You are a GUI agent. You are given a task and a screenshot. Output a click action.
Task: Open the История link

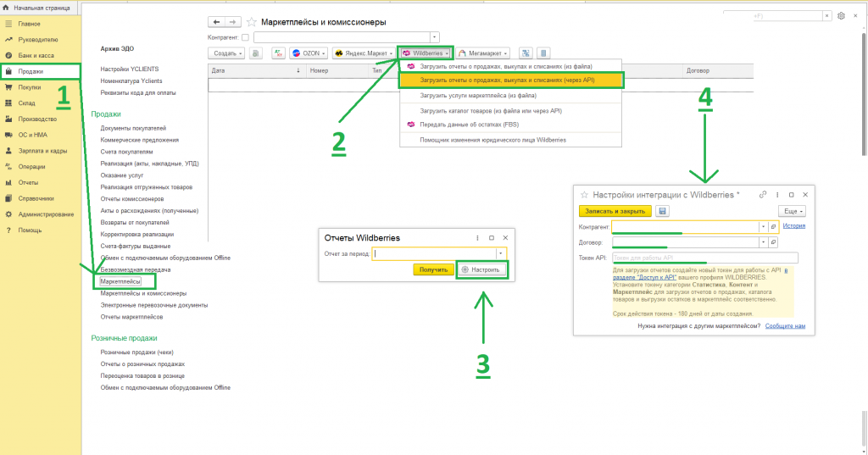click(x=793, y=226)
